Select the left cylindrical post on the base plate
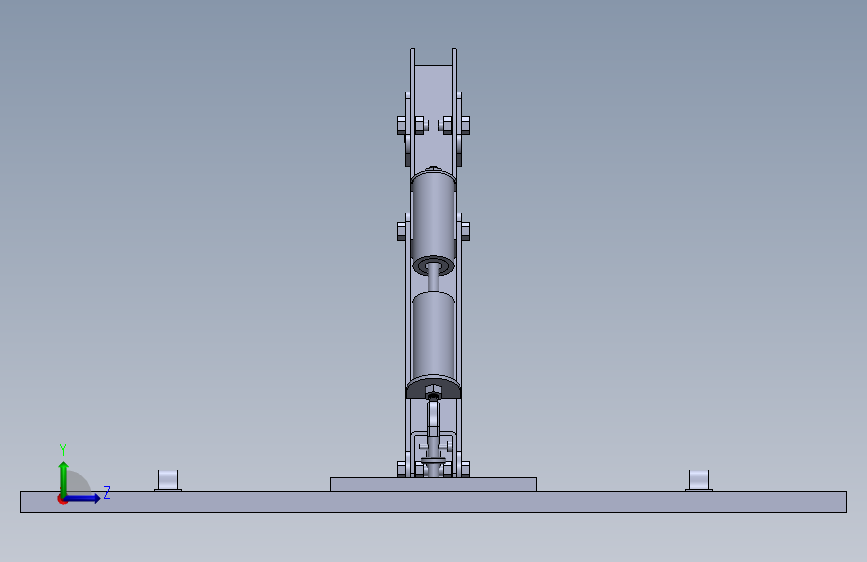This screenshot has width=867, height=562. coord(168,480)
